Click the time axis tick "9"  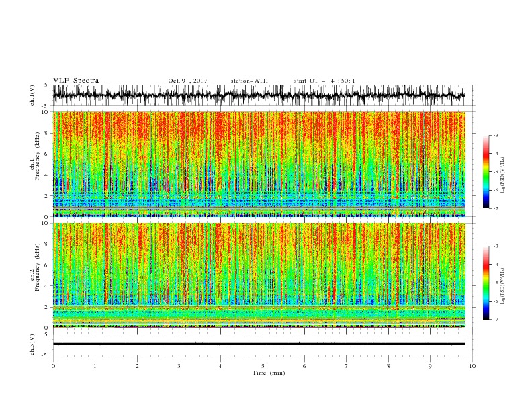[430, 366]
